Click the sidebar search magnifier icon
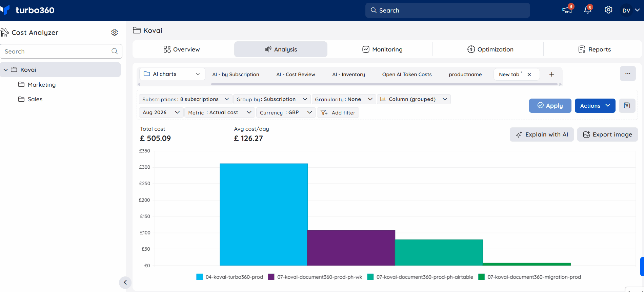 (x=115, y=51)
